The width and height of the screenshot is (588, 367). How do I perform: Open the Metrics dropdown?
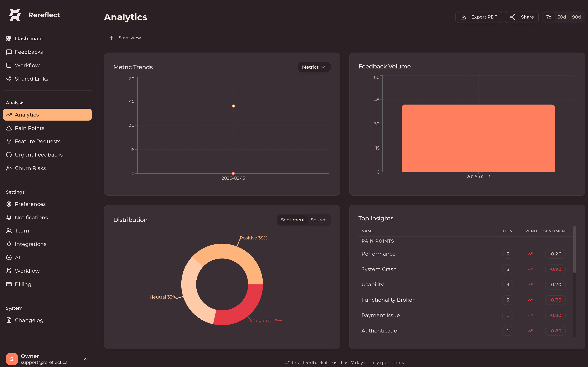313,67
